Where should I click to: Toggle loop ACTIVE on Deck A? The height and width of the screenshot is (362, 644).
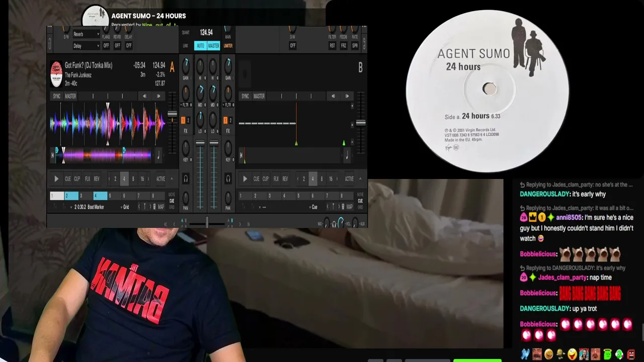160,179
